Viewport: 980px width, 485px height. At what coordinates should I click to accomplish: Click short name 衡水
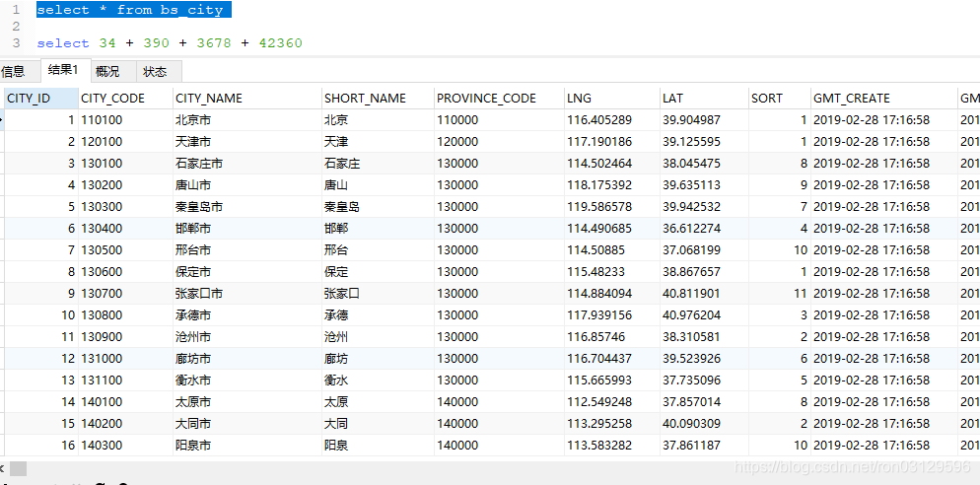378,380
